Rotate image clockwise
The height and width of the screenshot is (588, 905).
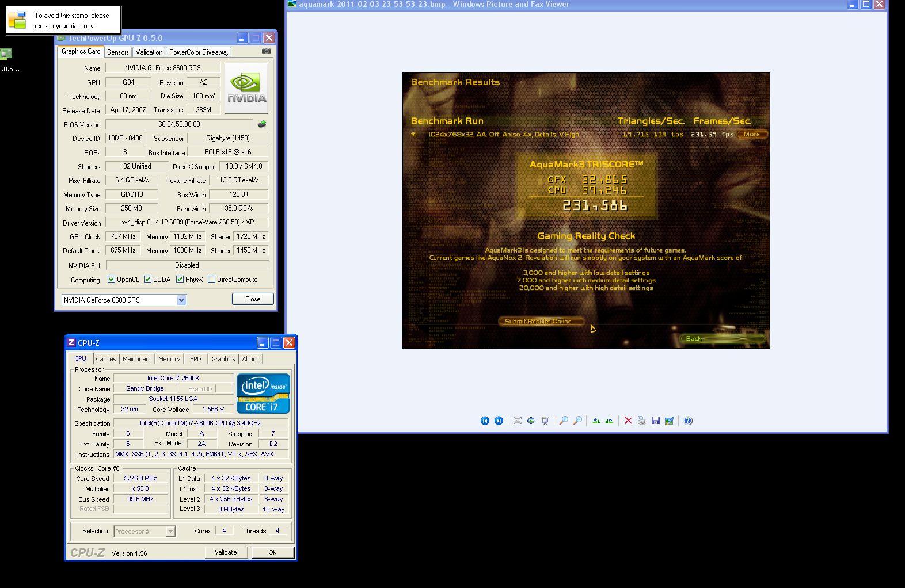pyautogui.click(x=596, y=421)
